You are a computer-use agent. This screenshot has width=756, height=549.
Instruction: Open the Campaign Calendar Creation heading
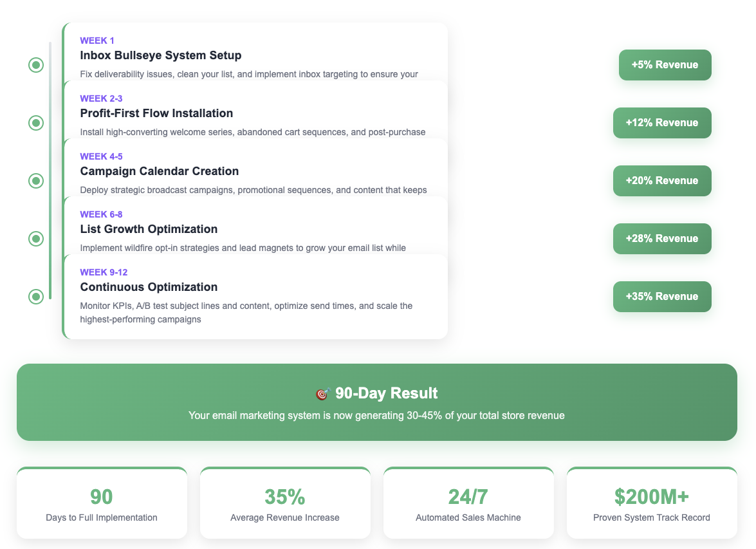(x=160, y=171)
